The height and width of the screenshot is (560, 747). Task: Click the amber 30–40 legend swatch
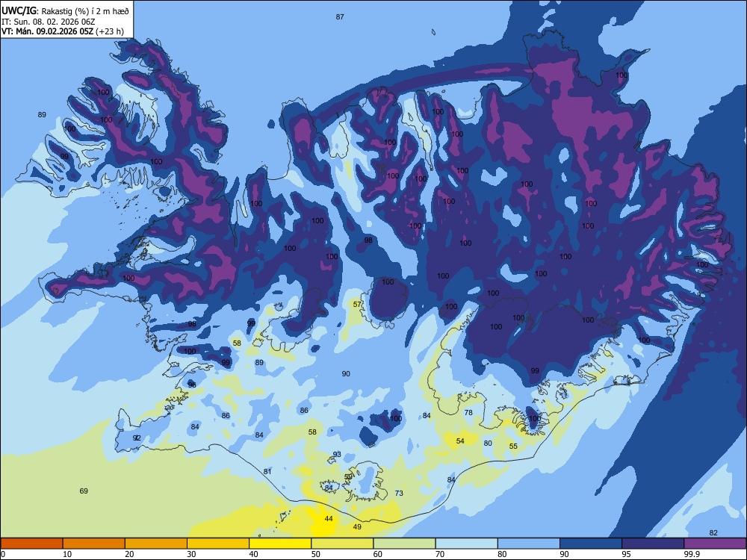pyautogui.click(x=217, y=544)
